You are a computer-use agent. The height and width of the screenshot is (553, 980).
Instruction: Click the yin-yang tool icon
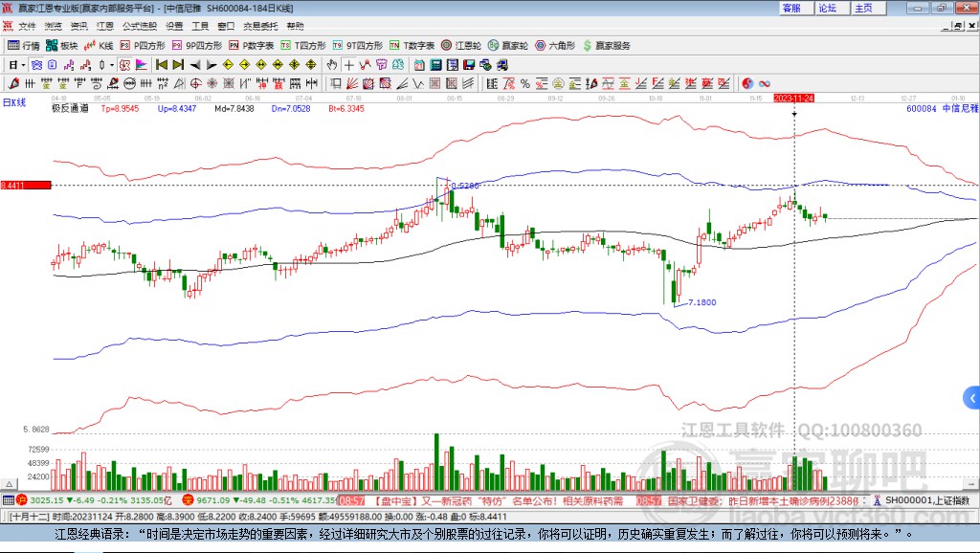click(747, 82)
